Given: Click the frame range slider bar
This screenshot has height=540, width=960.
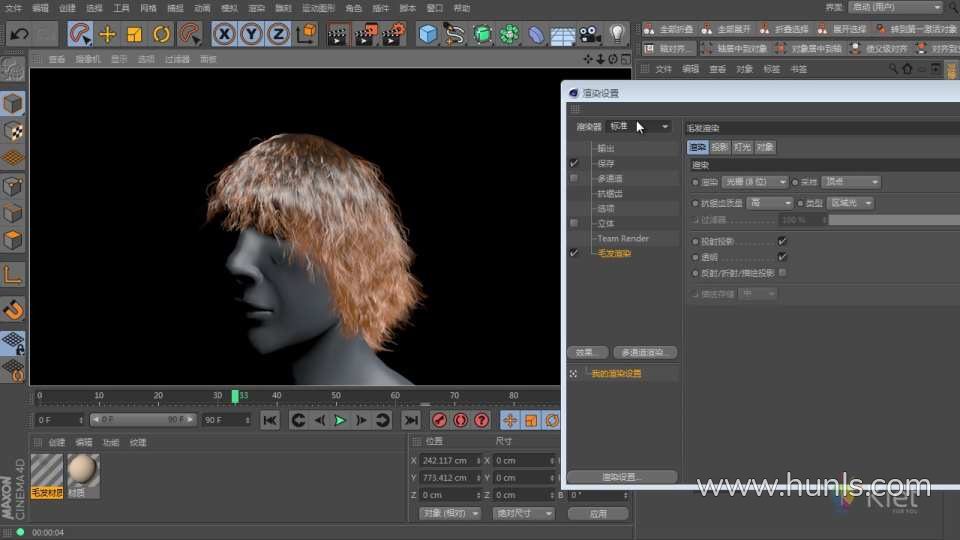Looking at the screenshot, I should [142, 419].
